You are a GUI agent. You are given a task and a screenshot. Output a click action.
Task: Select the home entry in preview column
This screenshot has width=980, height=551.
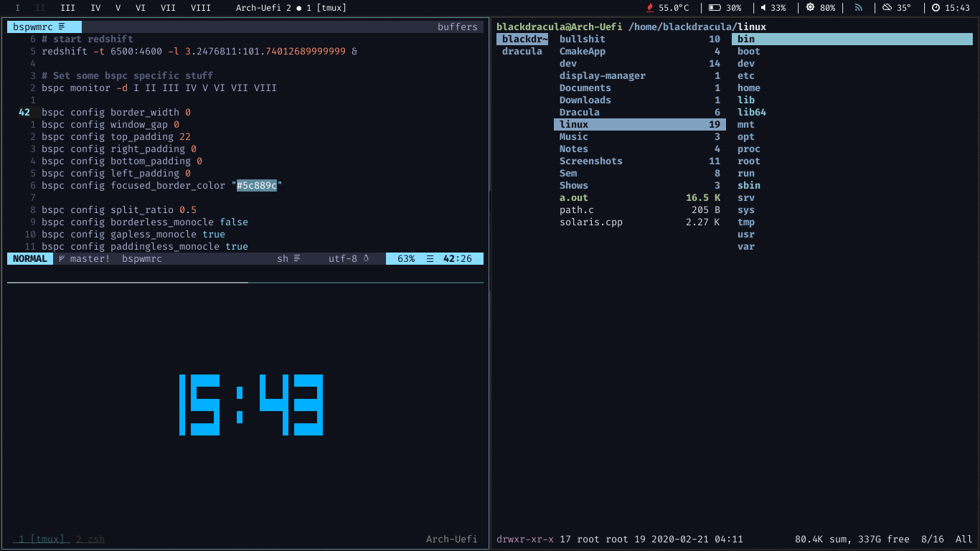(x=749, y=88)
